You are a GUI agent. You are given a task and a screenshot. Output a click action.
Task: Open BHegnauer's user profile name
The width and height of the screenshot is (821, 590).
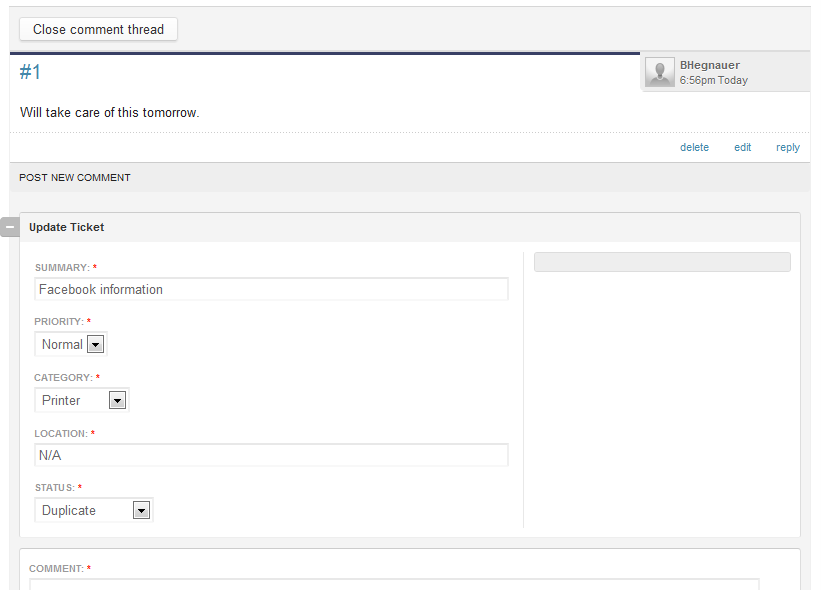tap(709, 65)
